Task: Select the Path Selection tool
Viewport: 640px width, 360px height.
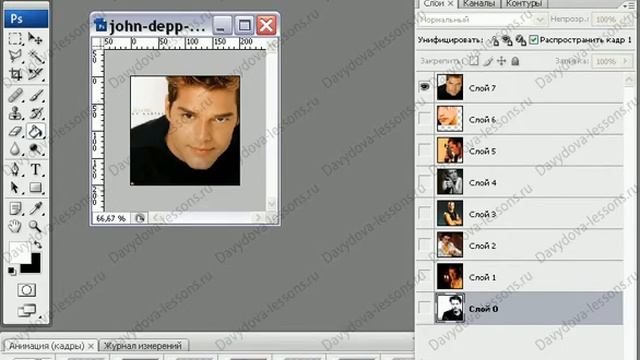Action: pos(16,187)
